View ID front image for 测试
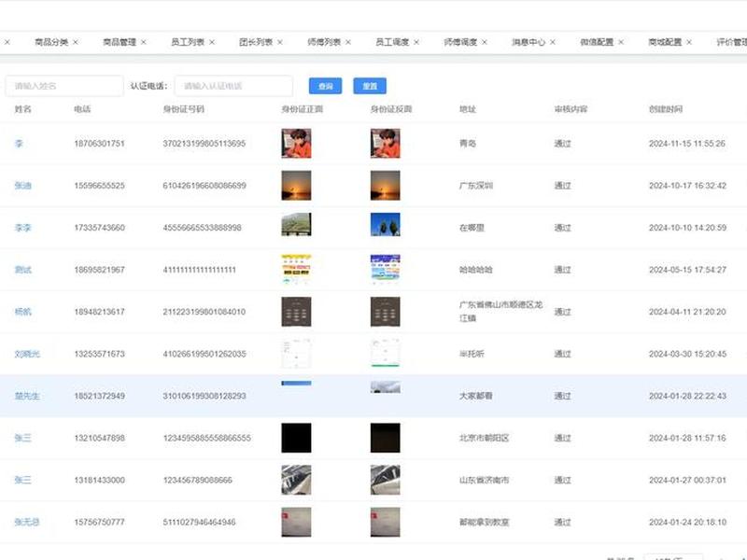The width and height of the screenshot is (747, 560). (296, 270)
